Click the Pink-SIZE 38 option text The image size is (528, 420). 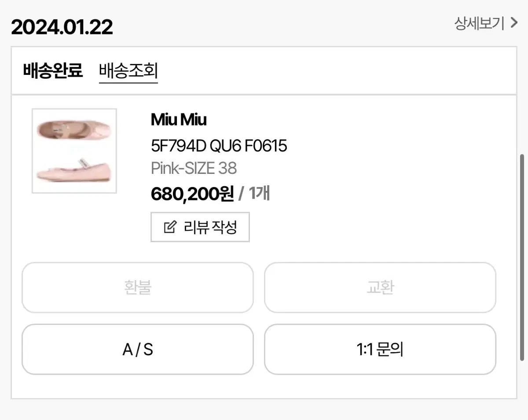point(194,168)
